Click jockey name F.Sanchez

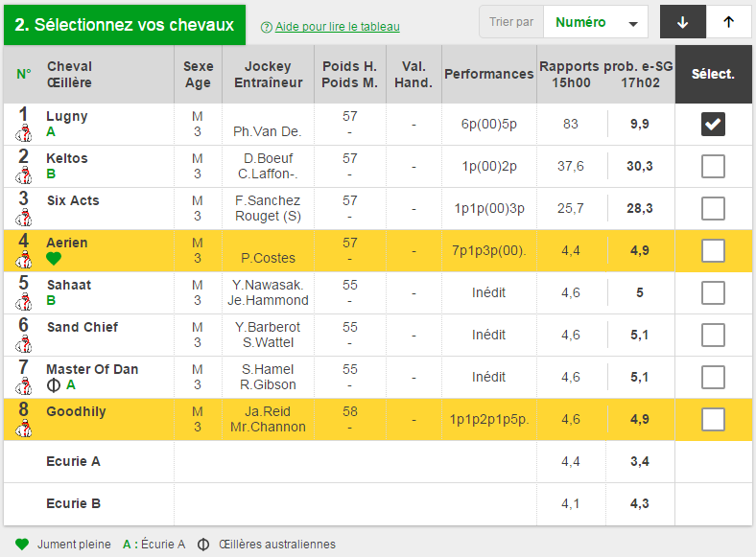click(x=268, y=200)
